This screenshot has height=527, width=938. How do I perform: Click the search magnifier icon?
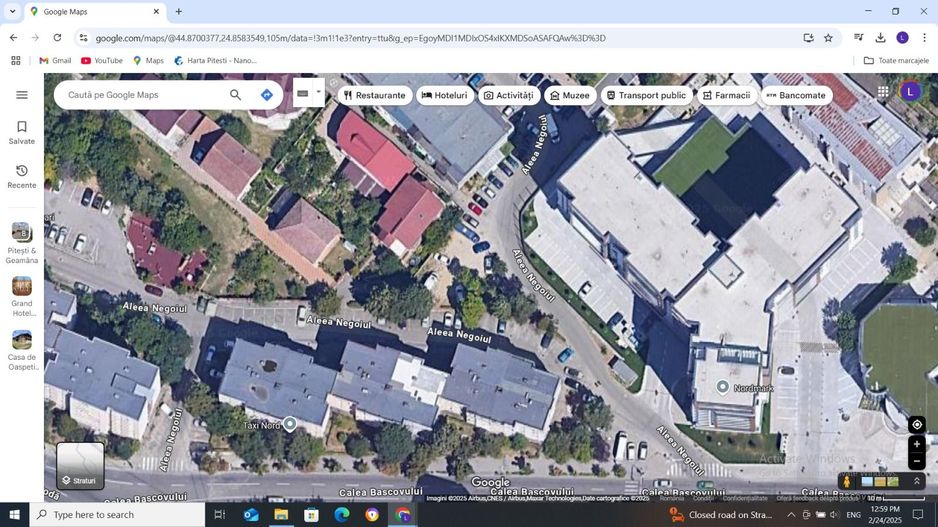[x=236, y=95]
